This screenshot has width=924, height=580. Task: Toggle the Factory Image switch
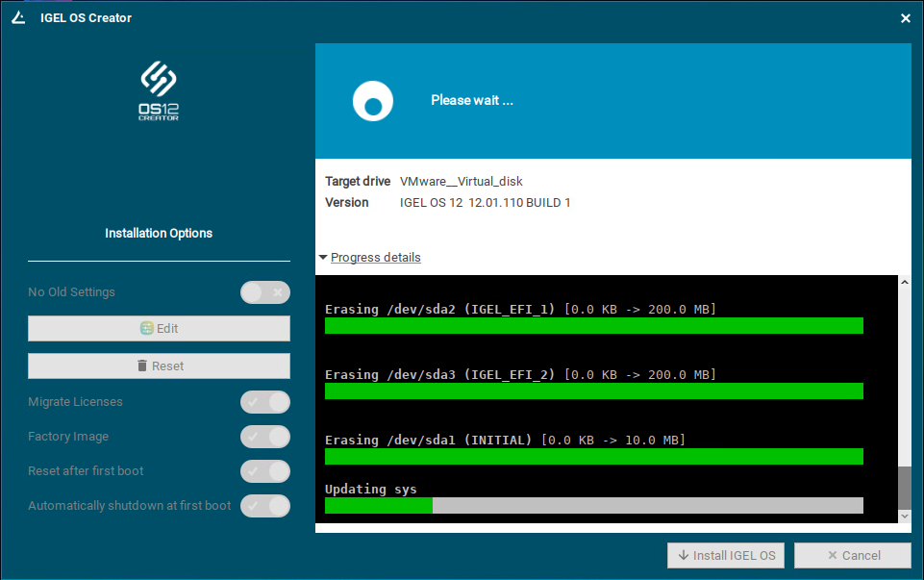pos(265,437)
